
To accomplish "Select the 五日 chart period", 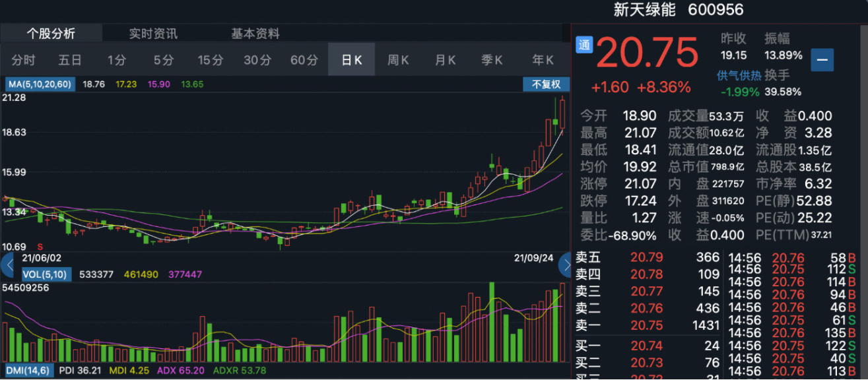I will (x=70, y=60).
